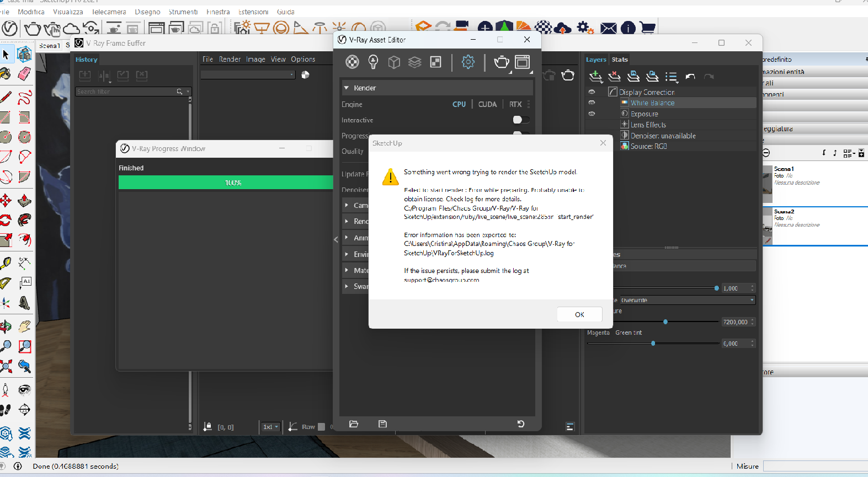Switch to the Layers tab
The image size is (868, 477).
[x=596, y=60]
